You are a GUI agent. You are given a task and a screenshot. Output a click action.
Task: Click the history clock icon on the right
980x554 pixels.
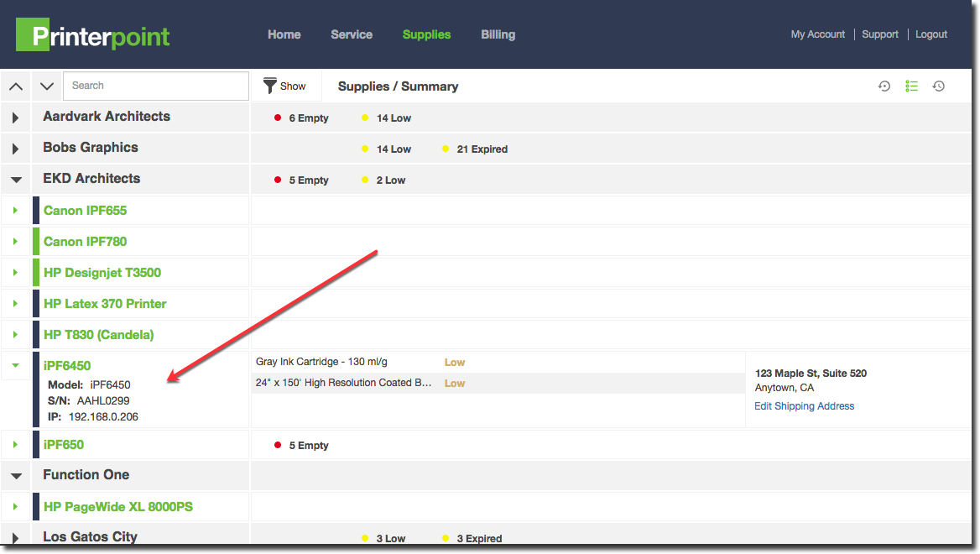[x=939, y=86]
